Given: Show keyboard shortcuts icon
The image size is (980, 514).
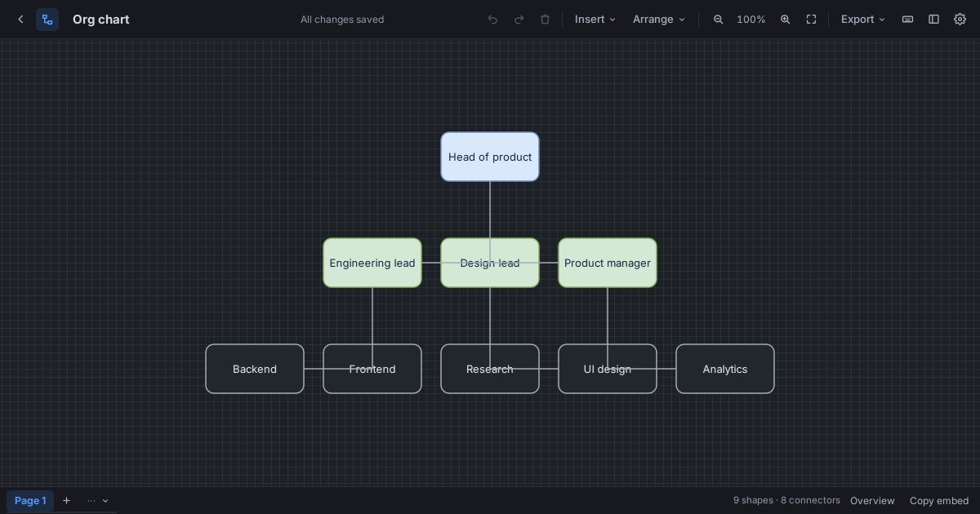Looking at the screenshot, I should pos(907,20).
